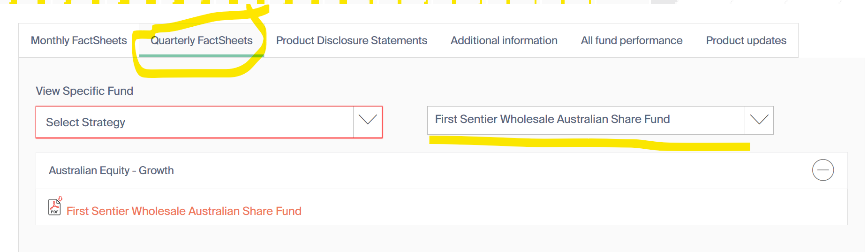The height and width of the screenshot is (252, 868).
Task: Select the Quarterly FactSheets tab
Action: (201, 40)
